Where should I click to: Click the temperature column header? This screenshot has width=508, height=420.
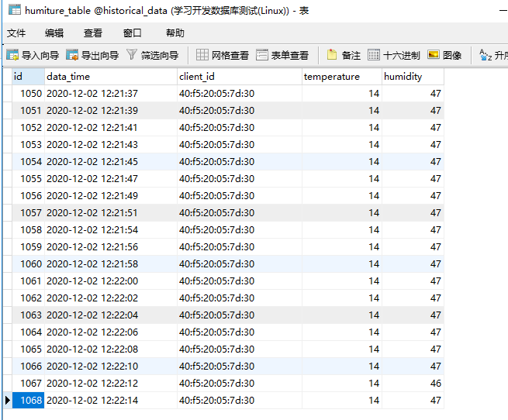tap(342, 77)
